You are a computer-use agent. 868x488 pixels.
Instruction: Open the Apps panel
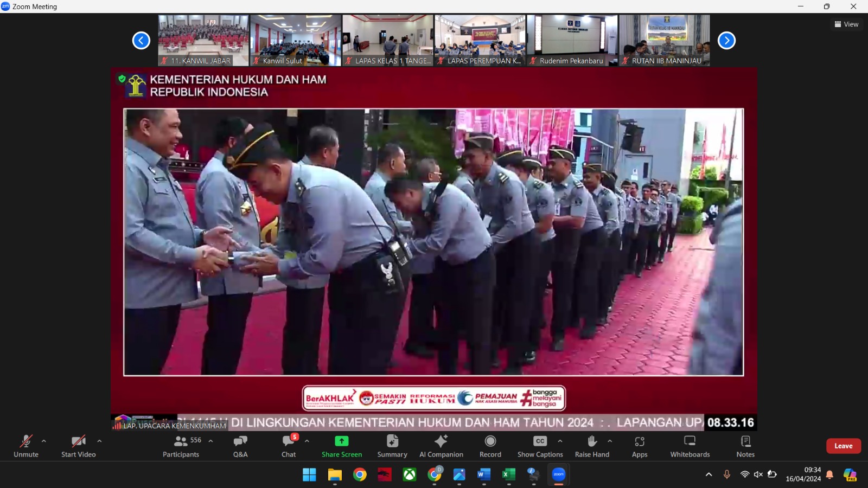(x=640, y=446)
